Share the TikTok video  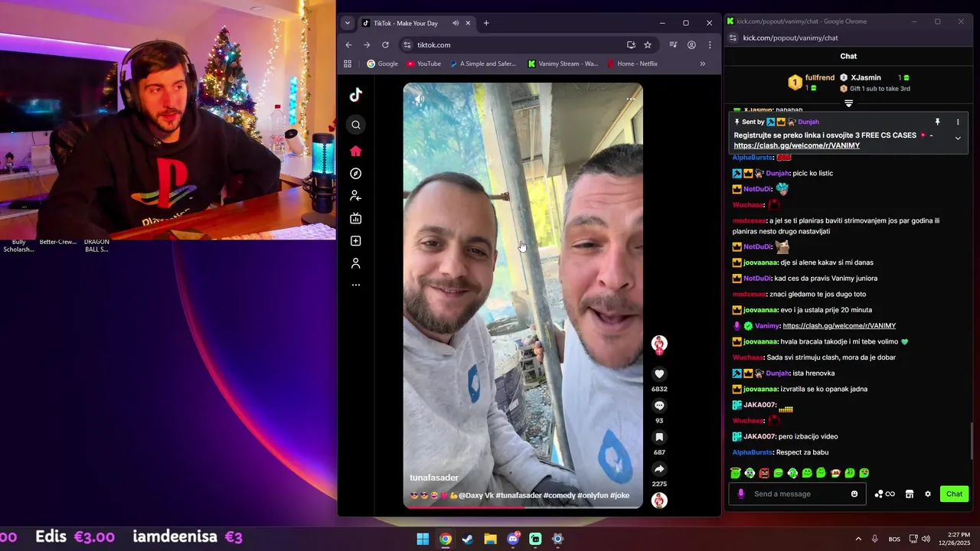tap(659, 469)
